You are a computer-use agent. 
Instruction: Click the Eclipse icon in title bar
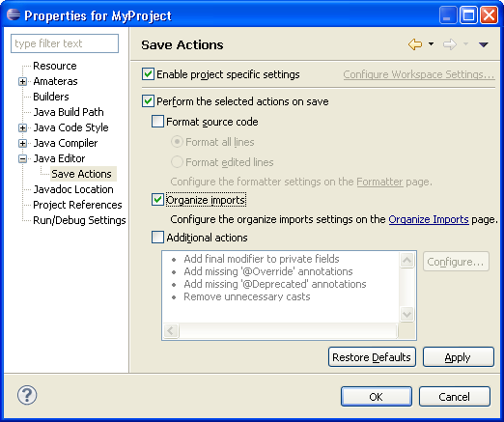[14, 14]
